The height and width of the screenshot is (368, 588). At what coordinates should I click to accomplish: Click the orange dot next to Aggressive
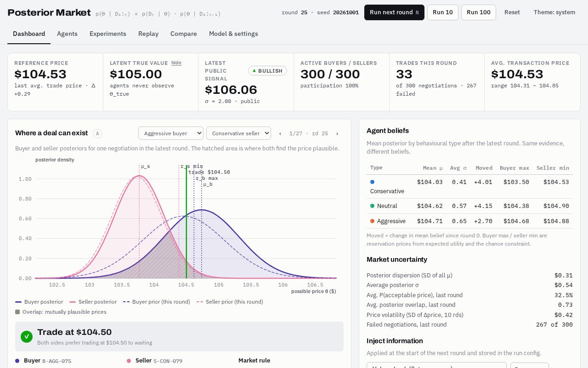[x=372, y=221]
